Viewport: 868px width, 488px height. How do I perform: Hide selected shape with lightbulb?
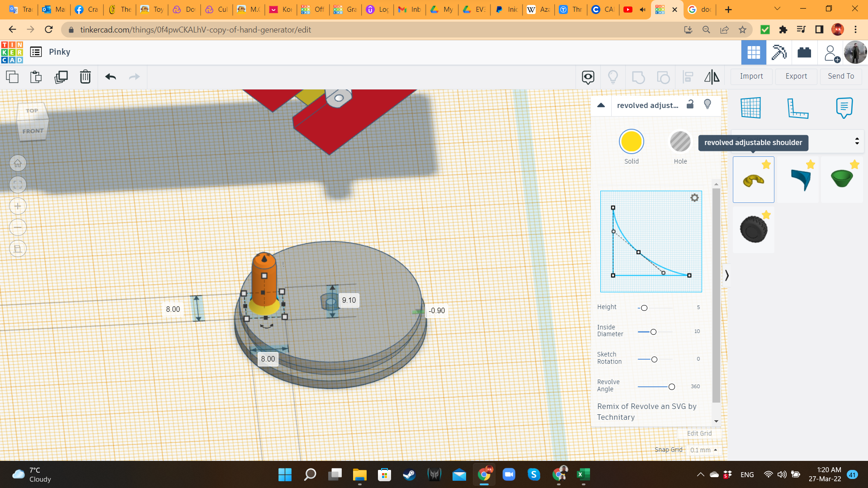(708, 104)
